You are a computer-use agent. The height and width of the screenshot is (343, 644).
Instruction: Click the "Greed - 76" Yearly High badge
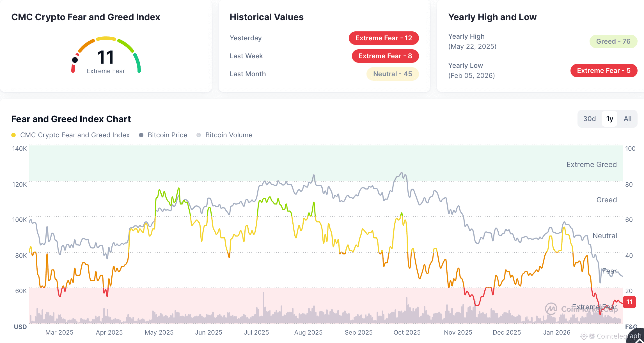613,41
